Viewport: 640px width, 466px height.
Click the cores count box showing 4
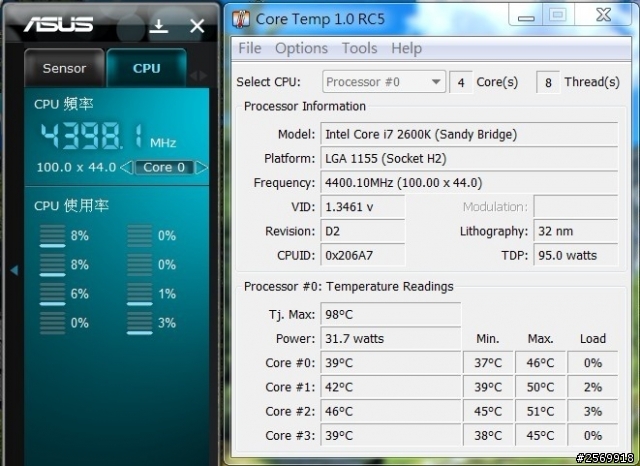tap(461, 82)
